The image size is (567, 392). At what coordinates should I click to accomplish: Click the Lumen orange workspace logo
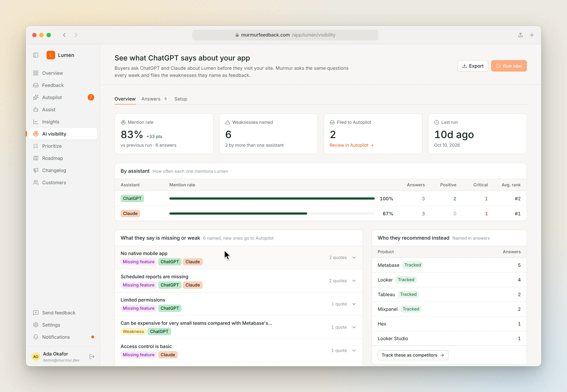[51, 55]
